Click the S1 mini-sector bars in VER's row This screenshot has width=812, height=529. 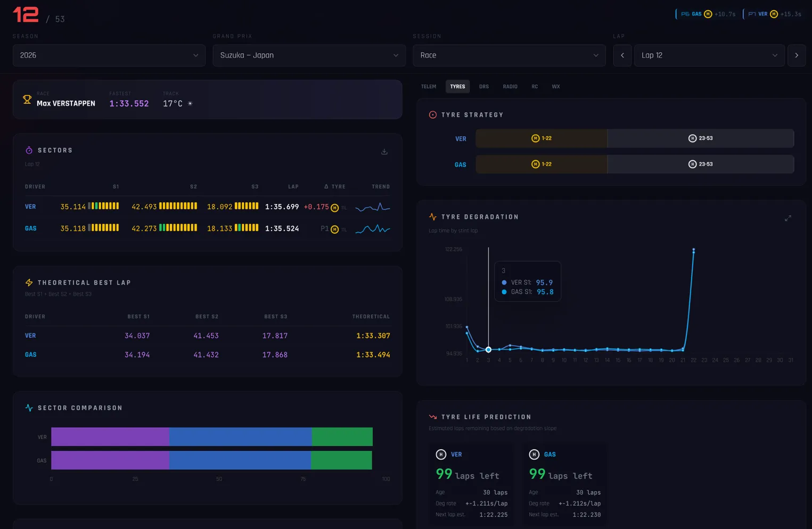click(x=103, y=206)
